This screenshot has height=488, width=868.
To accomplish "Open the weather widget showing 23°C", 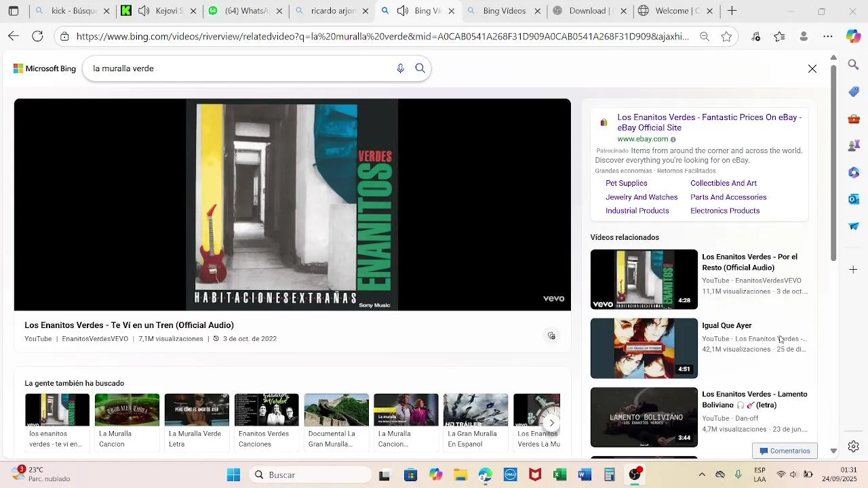I will pos(41,474).
